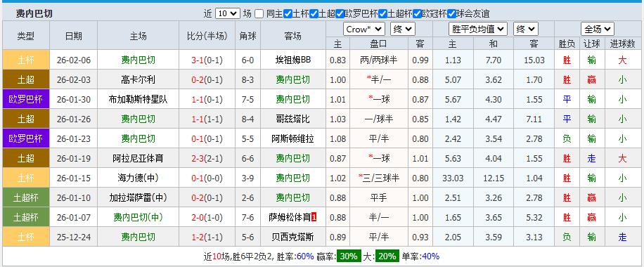The image size is (644, 267).
Task: Click the 费内巴切 team title heading
Action: (34, 14)
